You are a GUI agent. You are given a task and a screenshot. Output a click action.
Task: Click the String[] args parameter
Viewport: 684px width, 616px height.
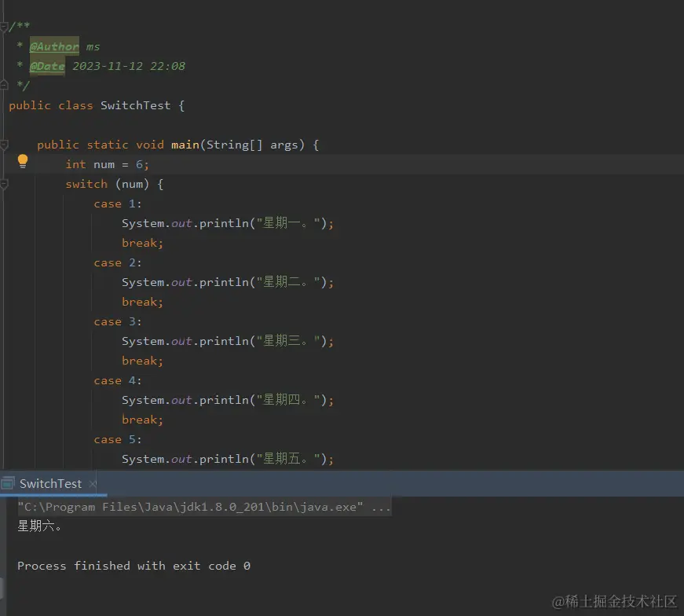[252, 145]
